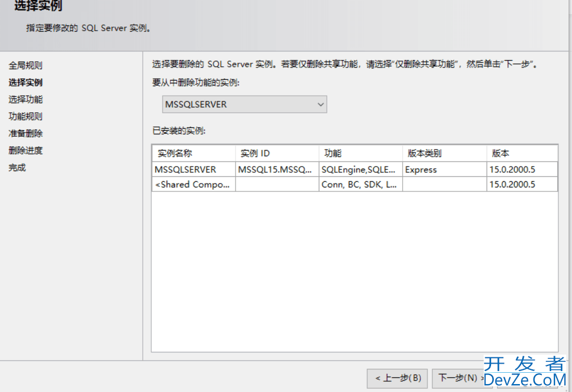Select the MSSQLSERVER row version 15.0.2000.5
572x392 pixels.
(522, 169)
